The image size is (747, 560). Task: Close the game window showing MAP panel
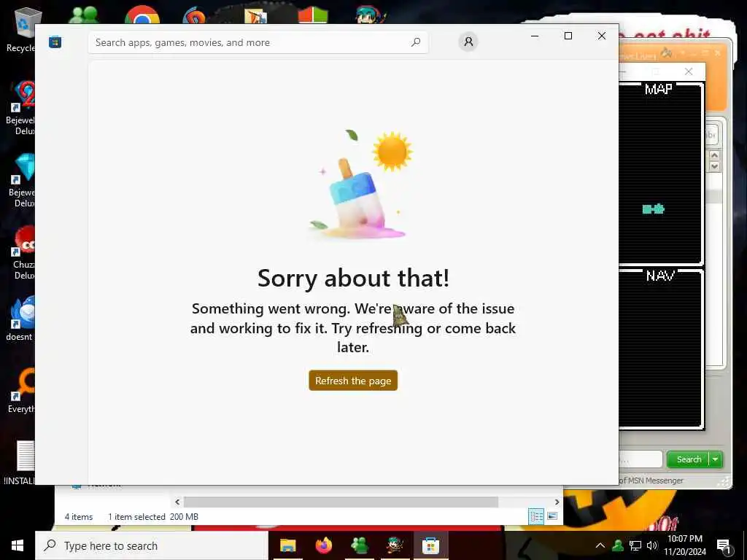tap(689, 71)
